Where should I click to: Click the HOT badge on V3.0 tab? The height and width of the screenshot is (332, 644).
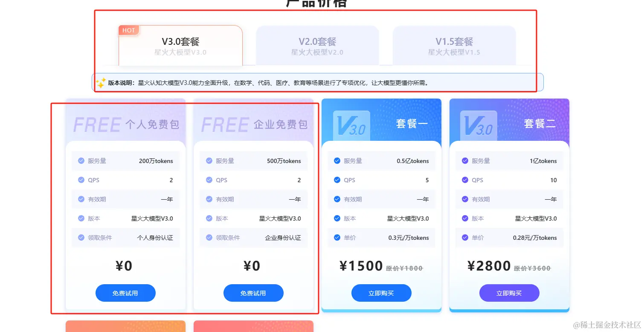click(x=128, y=30)
